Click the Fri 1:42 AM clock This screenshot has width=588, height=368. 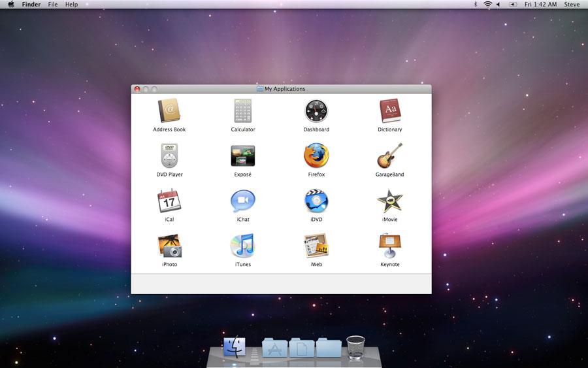540,5
